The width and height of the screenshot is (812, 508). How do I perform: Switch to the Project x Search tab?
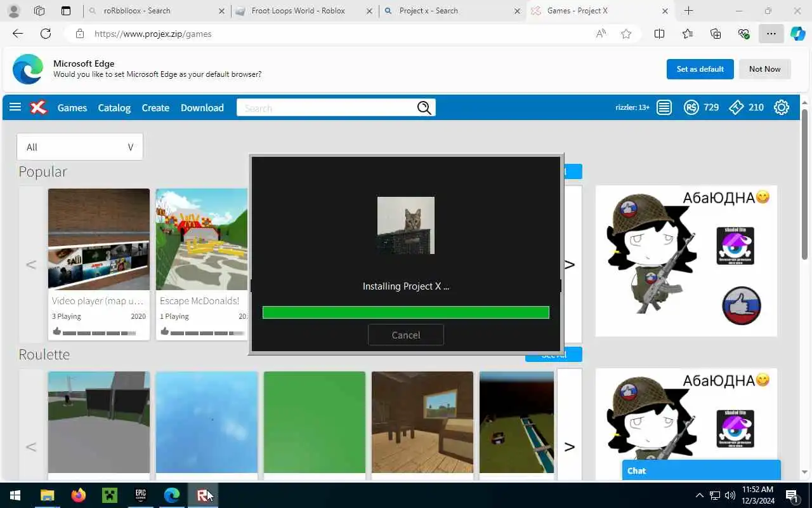tap(452, 11)
